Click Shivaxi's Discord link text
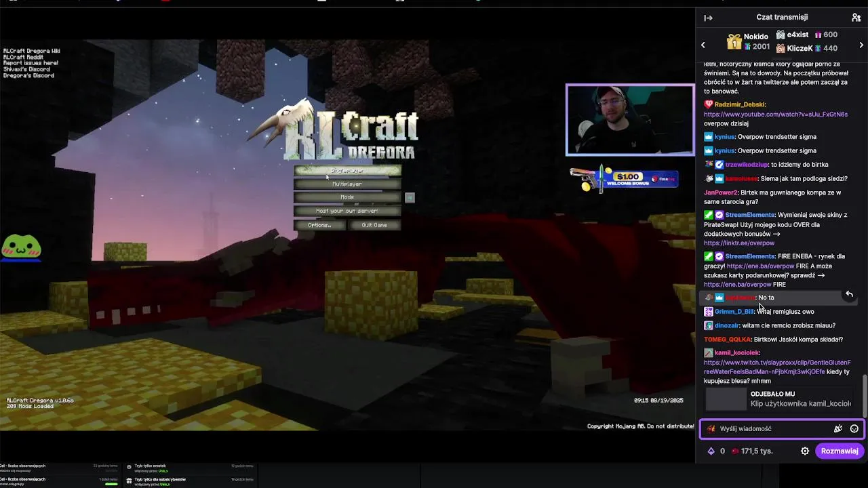Screen dimensions: 868x488 point(28,69)
